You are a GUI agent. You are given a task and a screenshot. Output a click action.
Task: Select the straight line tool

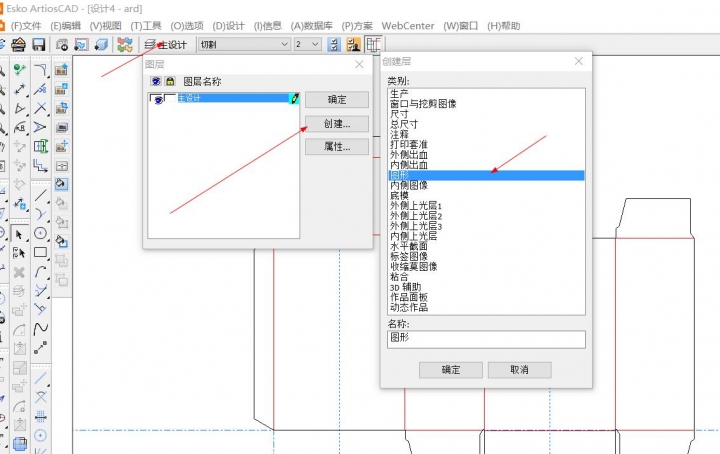tap(41, 195)
